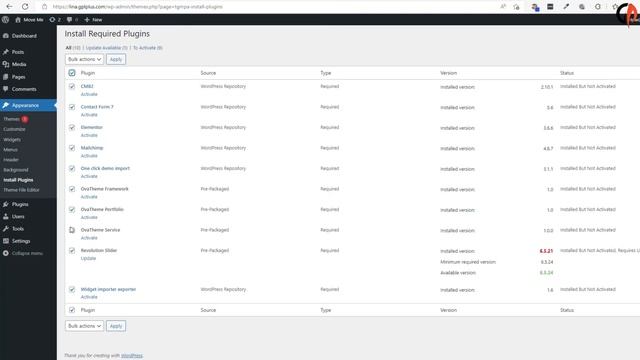The image size is (640, 360).
Task: Click the Settings icon in sidebar
Action: pos(6,241)
